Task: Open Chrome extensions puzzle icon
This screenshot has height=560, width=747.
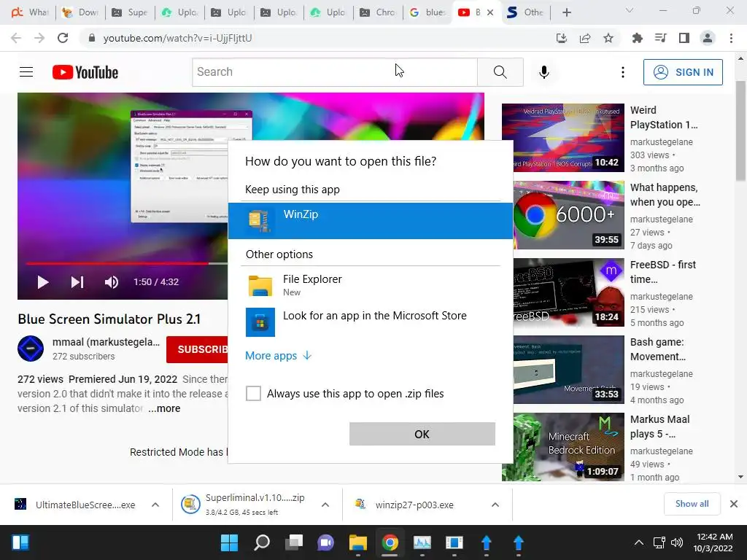Action: tap(637, 38)
